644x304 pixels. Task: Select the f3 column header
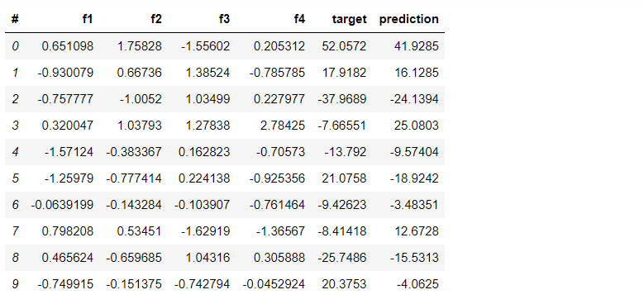tap(224, 19)
